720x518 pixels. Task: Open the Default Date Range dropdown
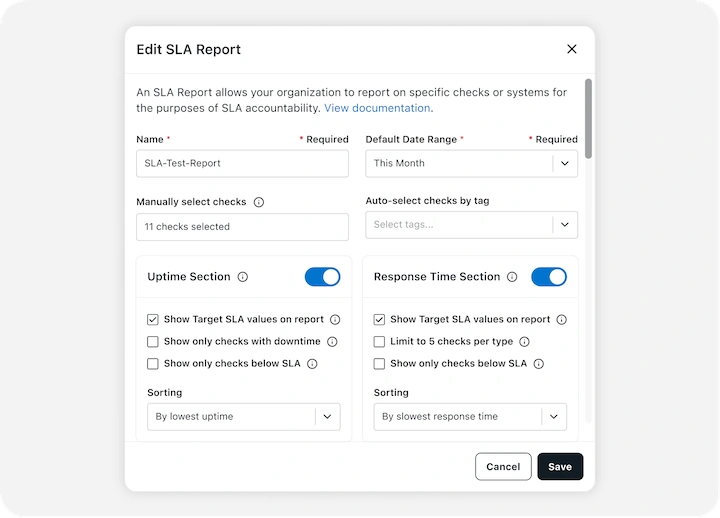(x=471, y=163)
